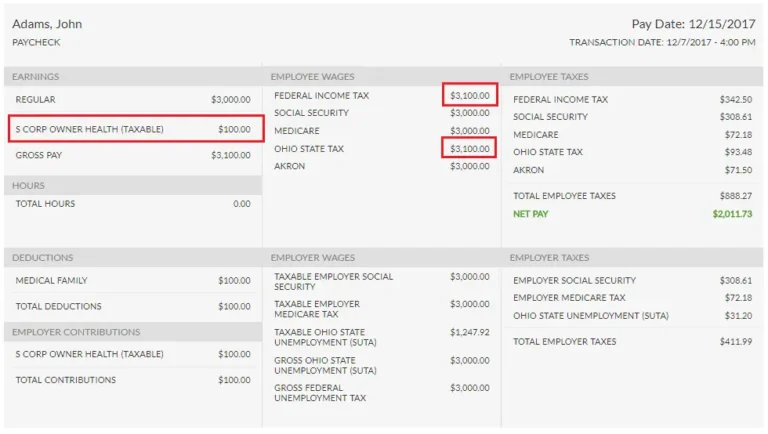Image resolution: width=768 pixels, height=434 pixels.
Task: Click the Gross Ohio State Unemployment (SUTA) label
Action: point(325,365)
